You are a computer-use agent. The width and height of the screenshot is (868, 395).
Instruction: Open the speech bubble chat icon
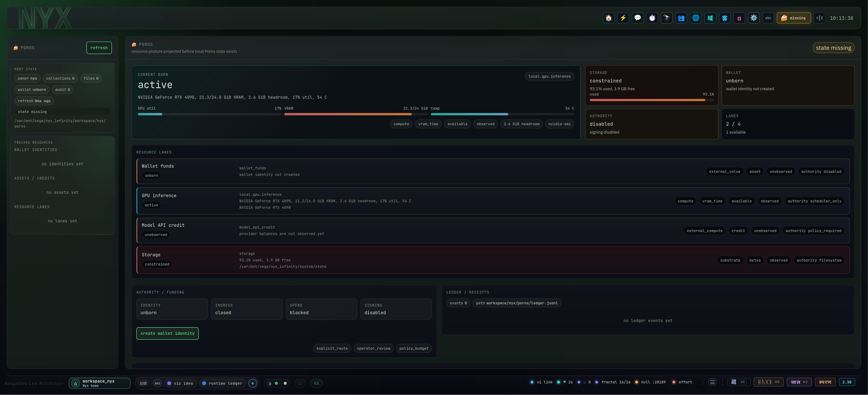pos(638,18)
